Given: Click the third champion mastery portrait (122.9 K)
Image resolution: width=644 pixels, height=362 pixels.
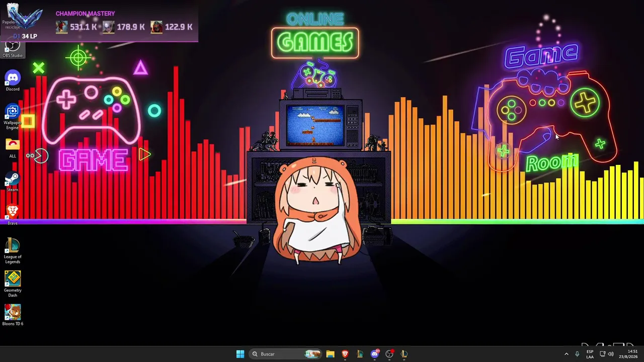Looking at the screenshot, I should pos(156,27).
